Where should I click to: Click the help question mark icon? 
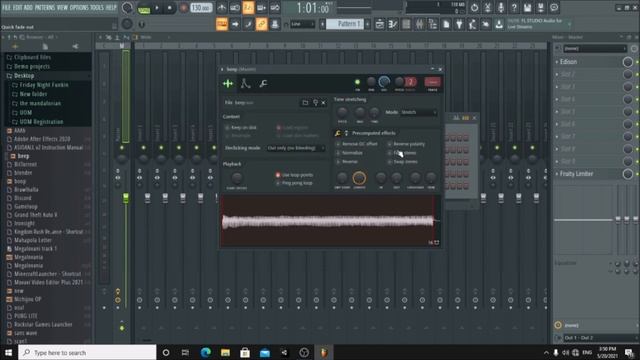(514, 8)
